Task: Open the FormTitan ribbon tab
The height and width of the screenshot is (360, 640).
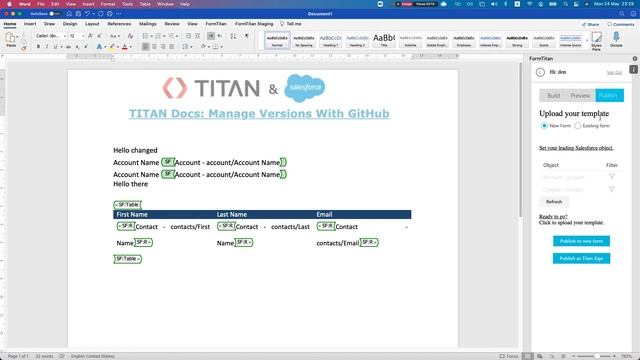Action: [216, 24]
